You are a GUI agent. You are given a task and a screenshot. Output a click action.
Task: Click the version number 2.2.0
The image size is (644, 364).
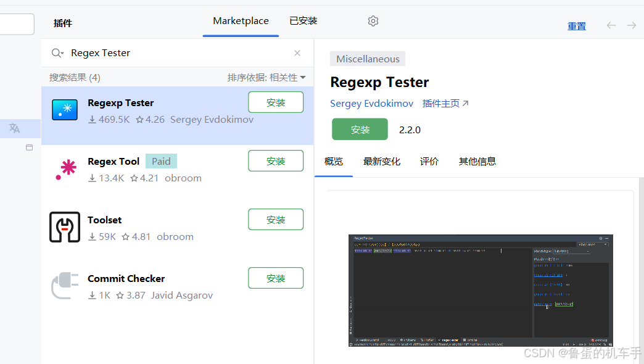[x=410, y=130]
